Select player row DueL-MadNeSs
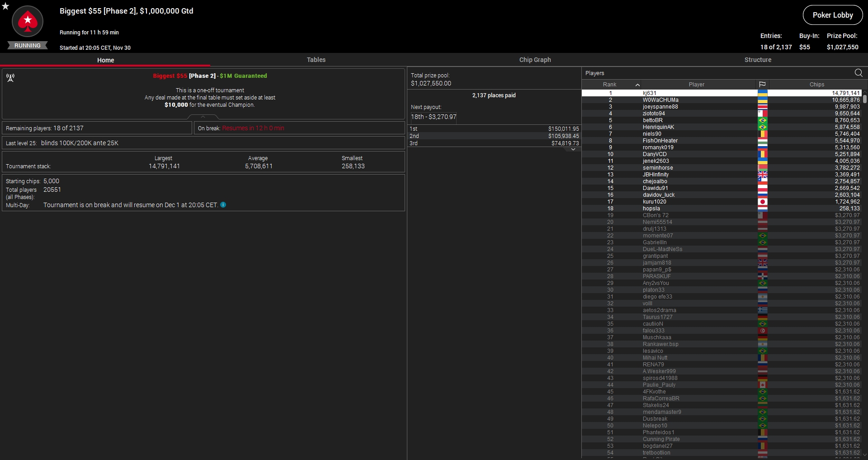The image size is (868, 460). 722,249
